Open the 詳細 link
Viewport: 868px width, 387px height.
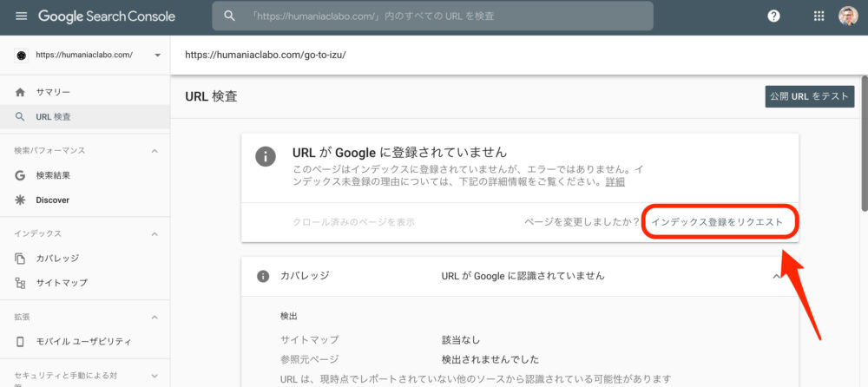615,181
